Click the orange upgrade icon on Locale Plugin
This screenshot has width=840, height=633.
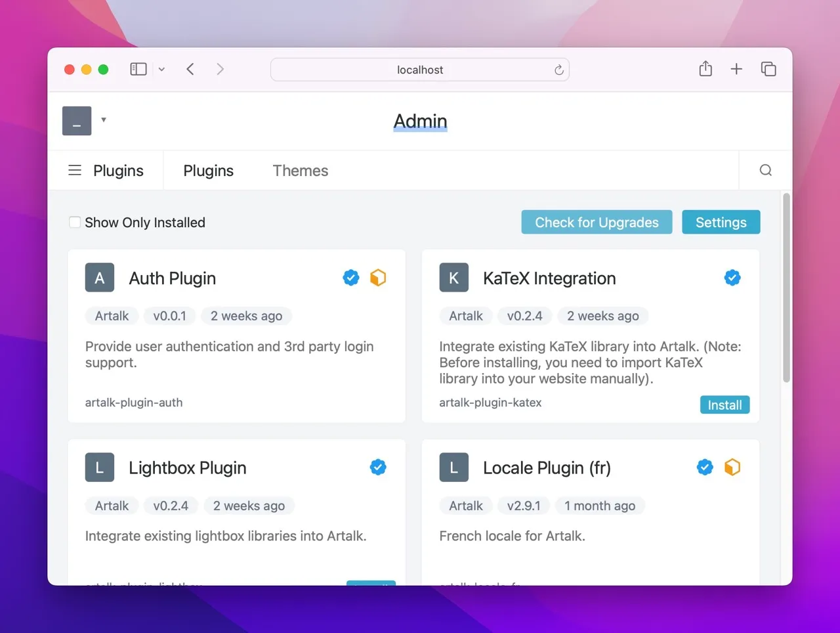point(732,467)
